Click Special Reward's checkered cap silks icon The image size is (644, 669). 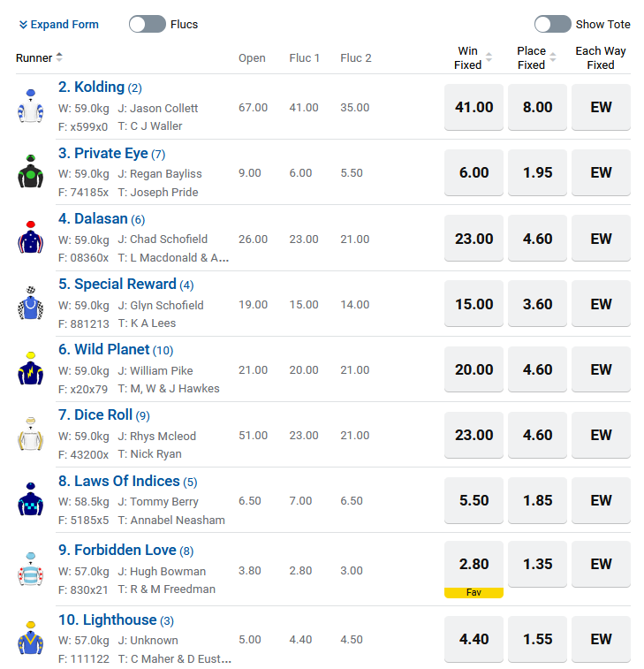click(30, 304)
